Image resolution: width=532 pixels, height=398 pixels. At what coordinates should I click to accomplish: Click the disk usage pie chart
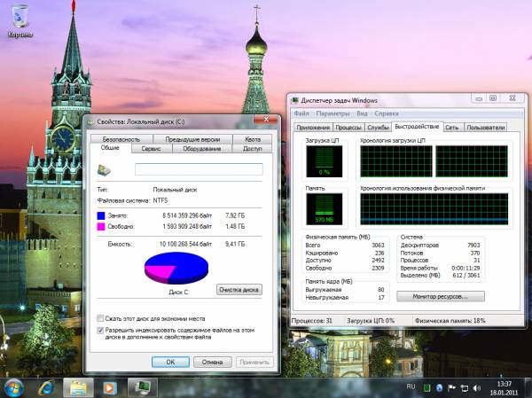(x=176, y=268)
